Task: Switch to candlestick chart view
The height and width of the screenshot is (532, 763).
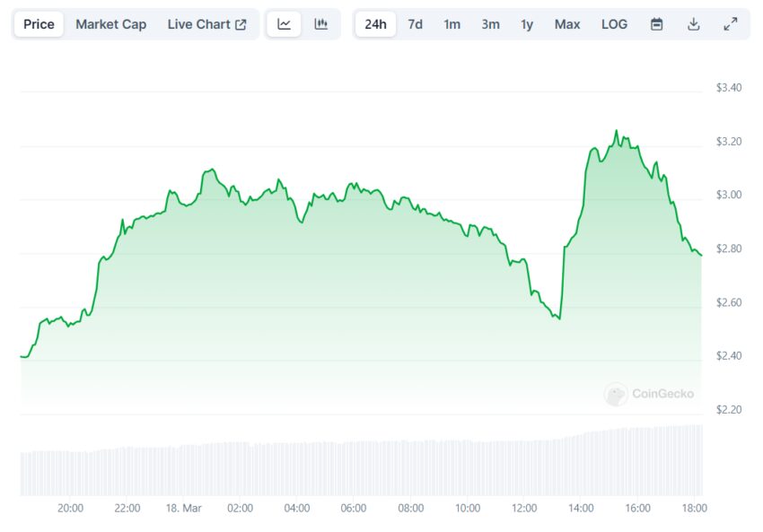Action: tap(320, 24)
